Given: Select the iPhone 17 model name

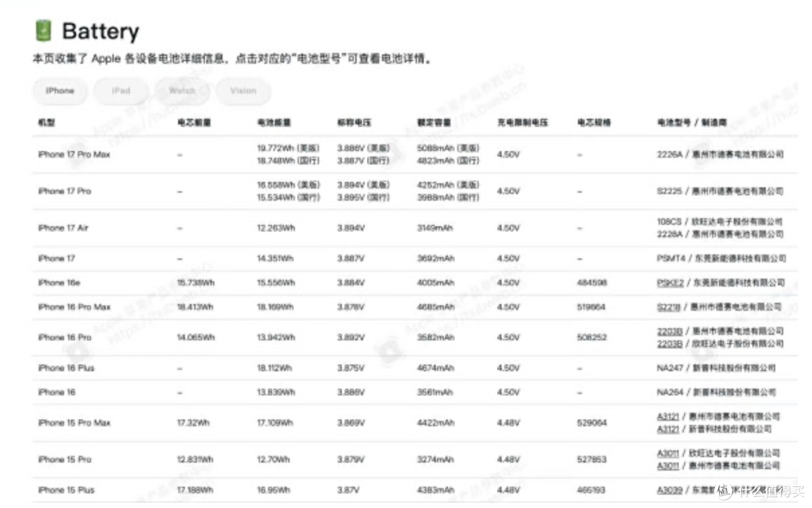Looking at the screenshot, I should click(x=56, y=258).
